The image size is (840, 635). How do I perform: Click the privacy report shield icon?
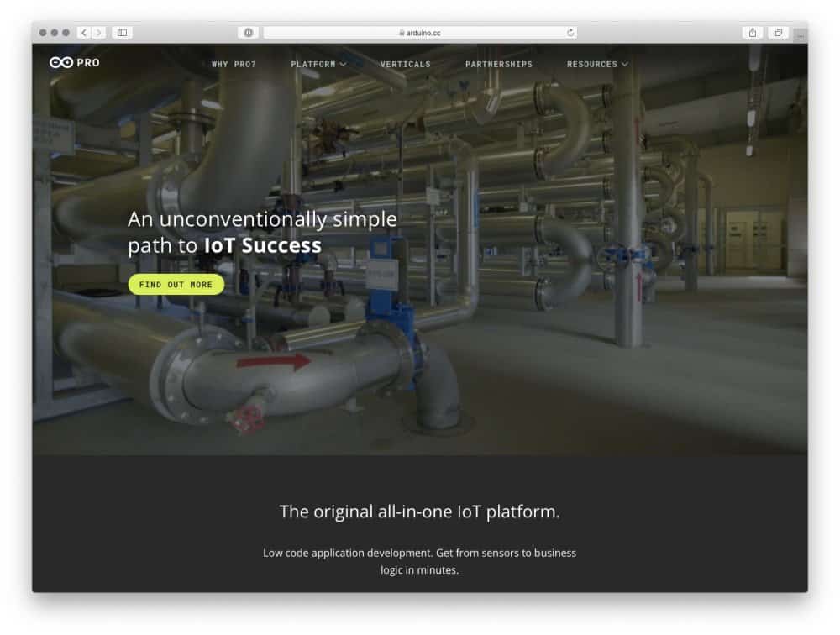(x=249, y=33)
